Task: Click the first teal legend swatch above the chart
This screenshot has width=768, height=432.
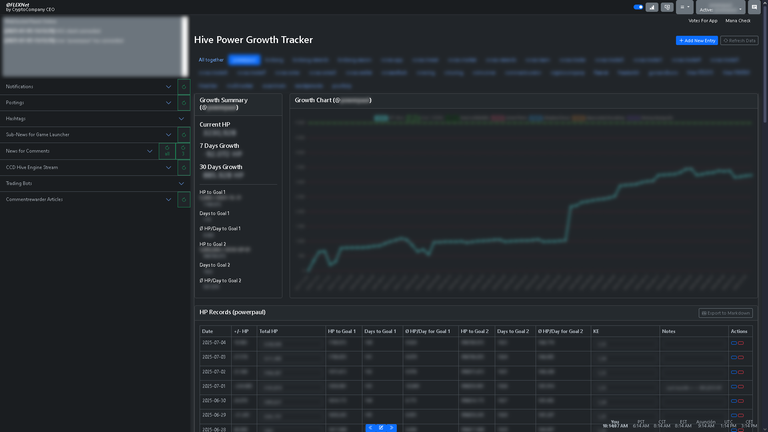Action: (x=381, y=119)
